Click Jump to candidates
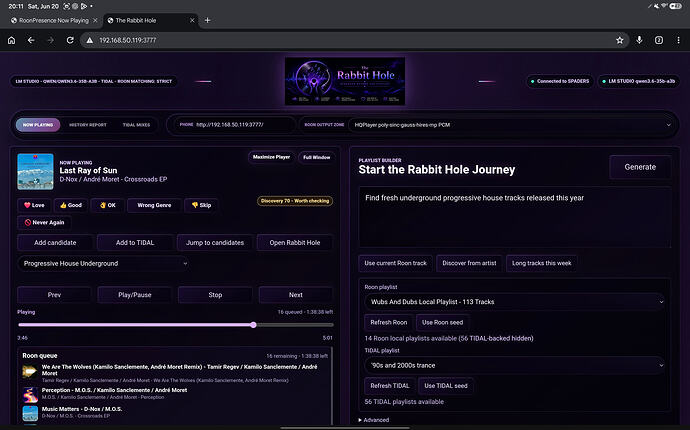This screenshot has height=430, width=690. (x=215, y=243)
